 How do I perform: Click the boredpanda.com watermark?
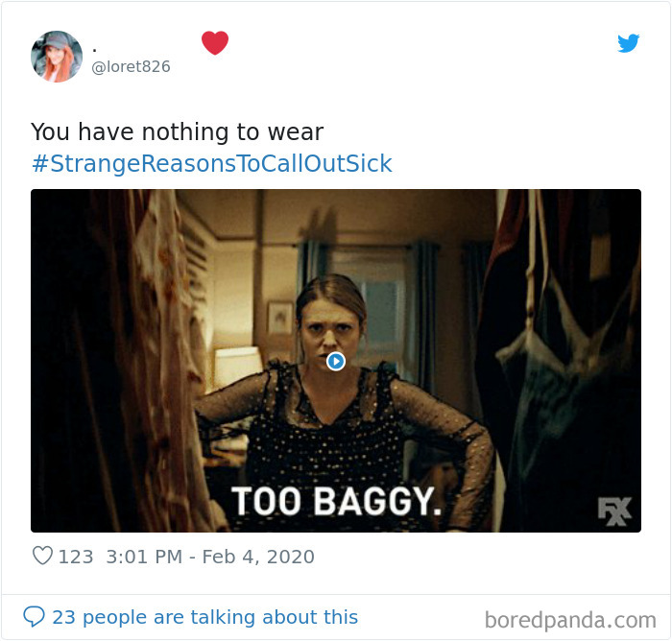point(570,620)
